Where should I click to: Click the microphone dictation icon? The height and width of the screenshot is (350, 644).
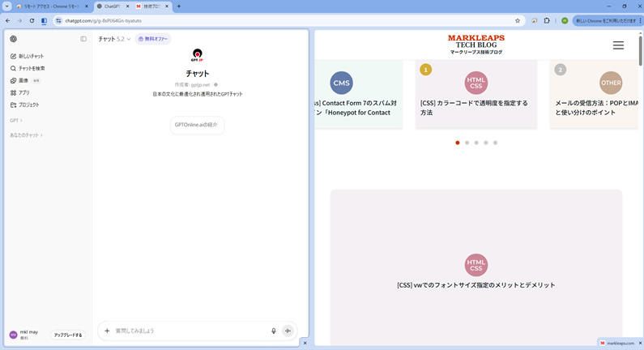pos(274,331)
